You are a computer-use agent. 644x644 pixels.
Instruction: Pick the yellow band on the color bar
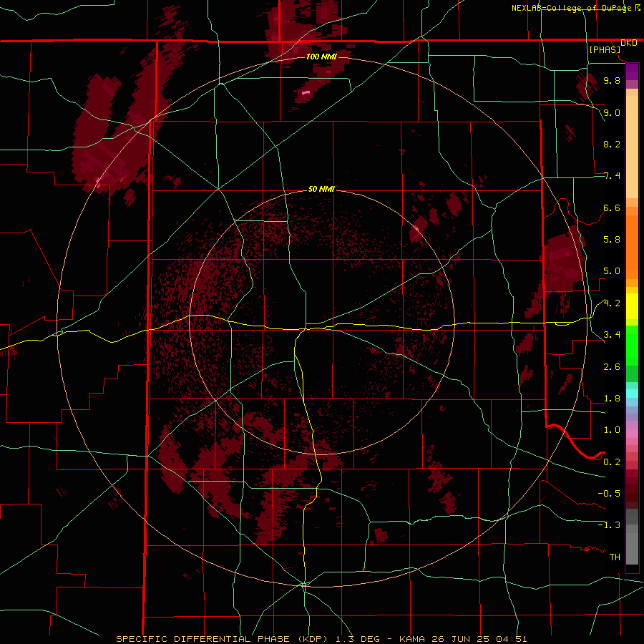click(x=632, y=306)
